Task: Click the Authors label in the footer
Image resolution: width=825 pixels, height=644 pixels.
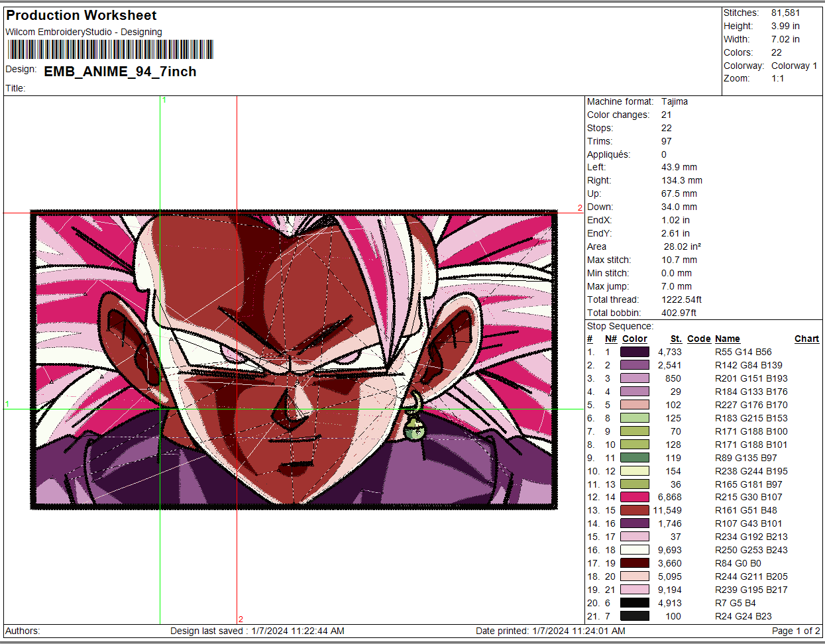Action: (23, 631)
